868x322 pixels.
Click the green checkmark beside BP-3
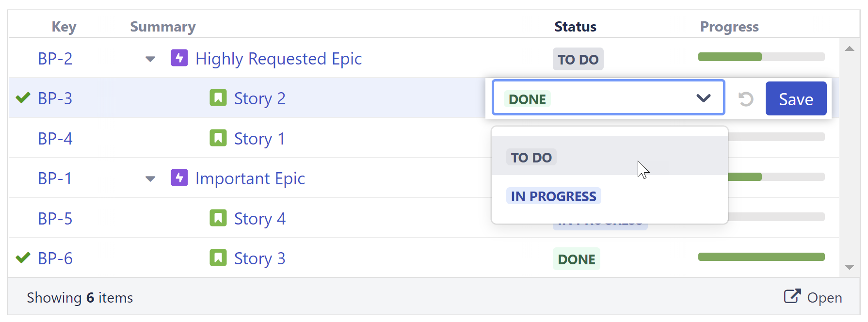click(23, 98)
